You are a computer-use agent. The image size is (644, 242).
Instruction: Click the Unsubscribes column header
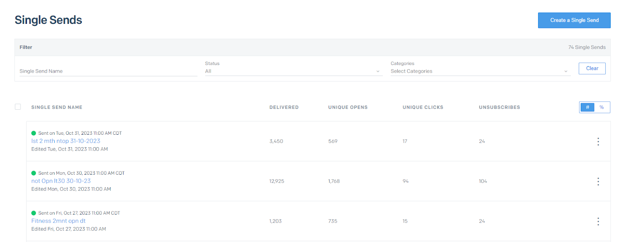(499, 107)
